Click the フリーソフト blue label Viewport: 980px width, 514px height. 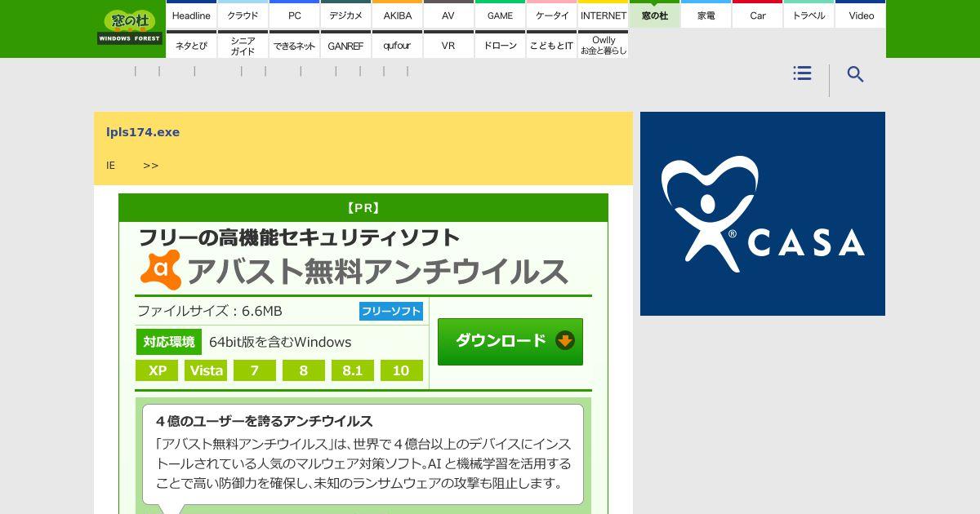coord(391,311)
